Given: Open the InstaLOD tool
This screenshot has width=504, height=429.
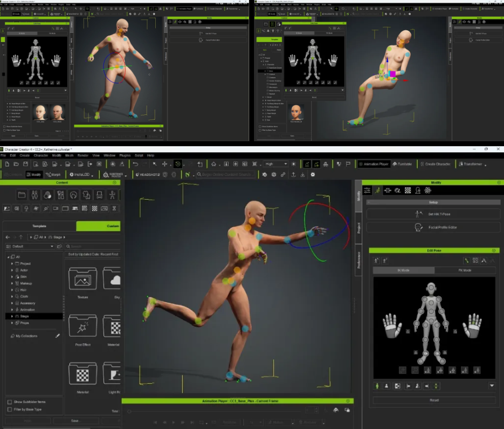Looking at the screenshot, I should pos(81,175).
